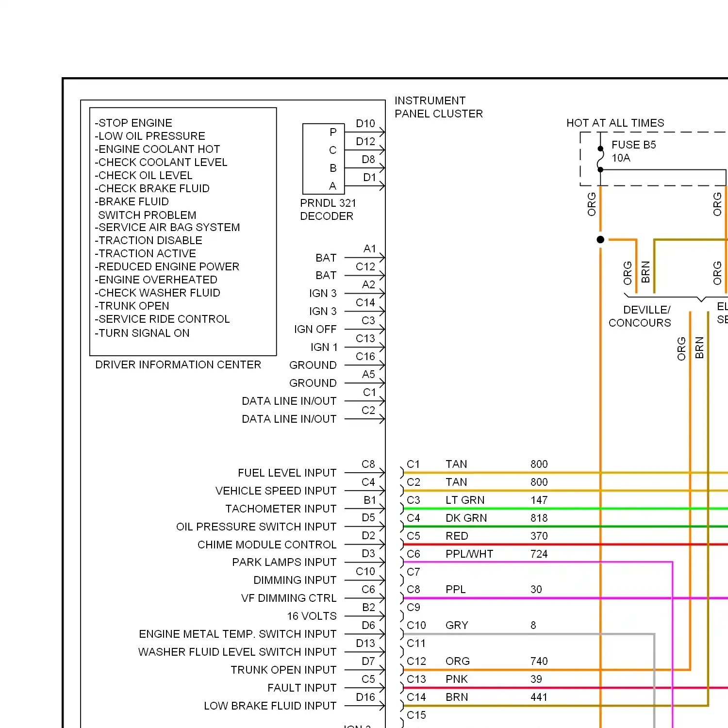Select the "PPL/WHT" wire color label
The height and width of the screenshot is (728, 728).
(x=469, y=554)
